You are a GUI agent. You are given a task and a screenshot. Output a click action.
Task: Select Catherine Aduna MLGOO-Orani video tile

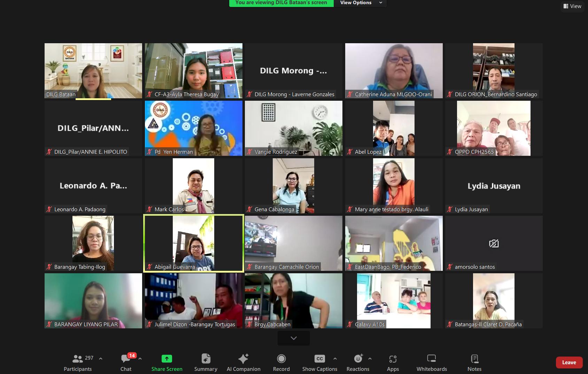point(394,71)
